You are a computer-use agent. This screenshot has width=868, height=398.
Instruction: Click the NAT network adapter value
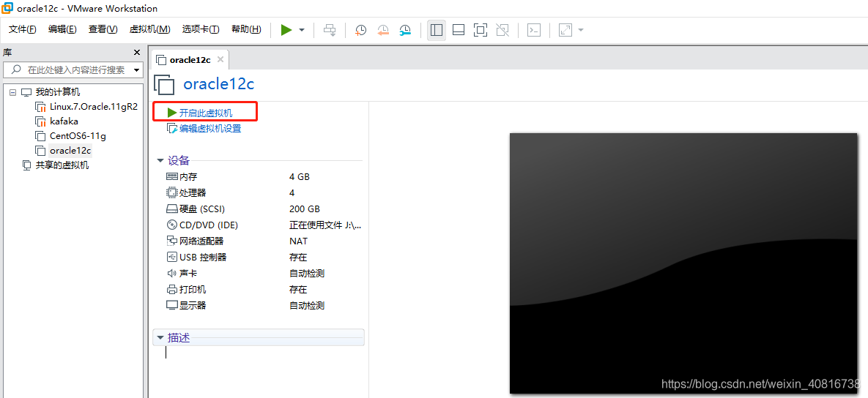pyautogui.click(x=298, y=241)
